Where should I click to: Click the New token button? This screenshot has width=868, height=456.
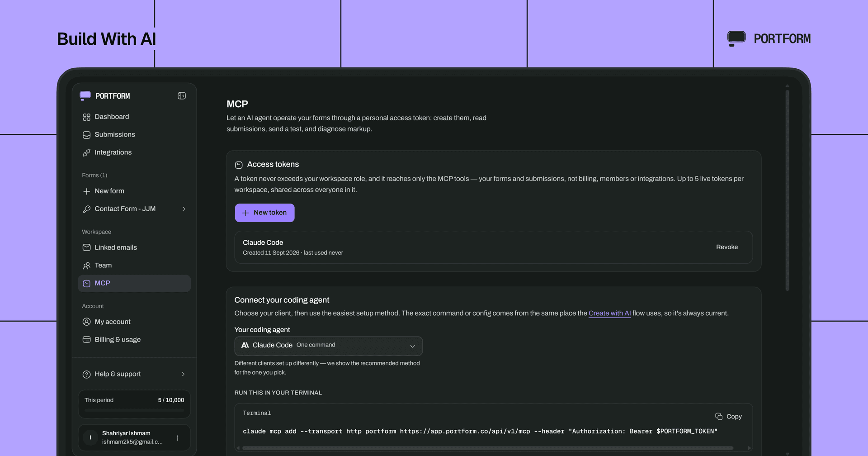tap(264, 213)
